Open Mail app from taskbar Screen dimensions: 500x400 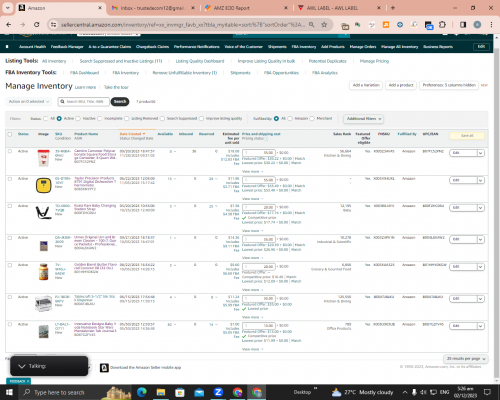click(199, 392)
